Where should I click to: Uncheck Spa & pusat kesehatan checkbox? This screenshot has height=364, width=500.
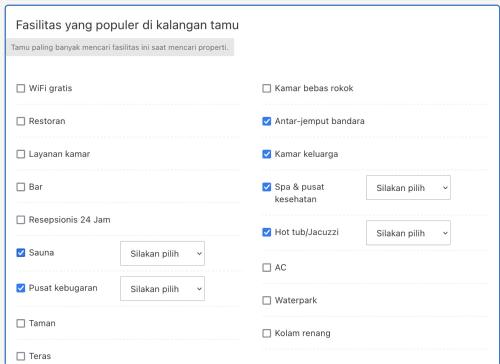pyautogui.click(x=267, y=187)
